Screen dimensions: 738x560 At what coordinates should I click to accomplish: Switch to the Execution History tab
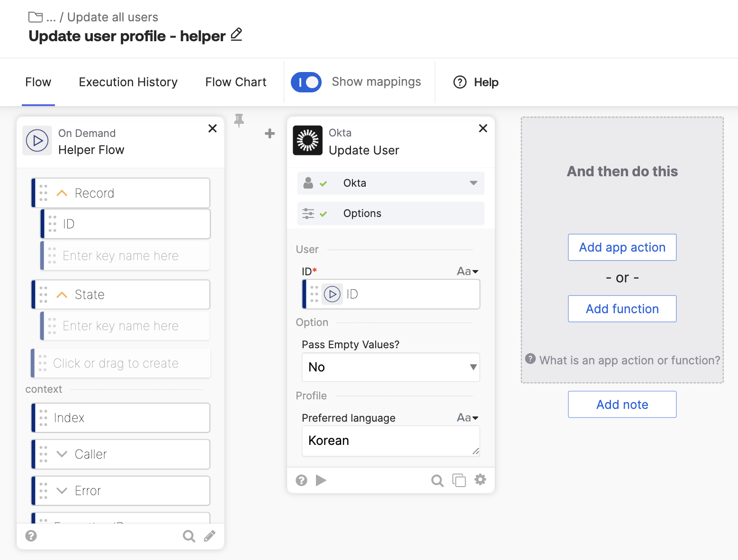(128, 82)
